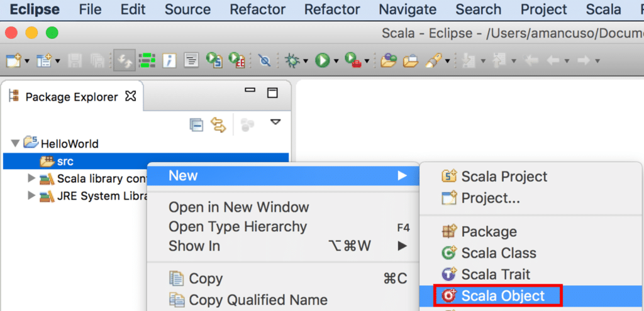Create a new Scala Object

coord(531,295)
